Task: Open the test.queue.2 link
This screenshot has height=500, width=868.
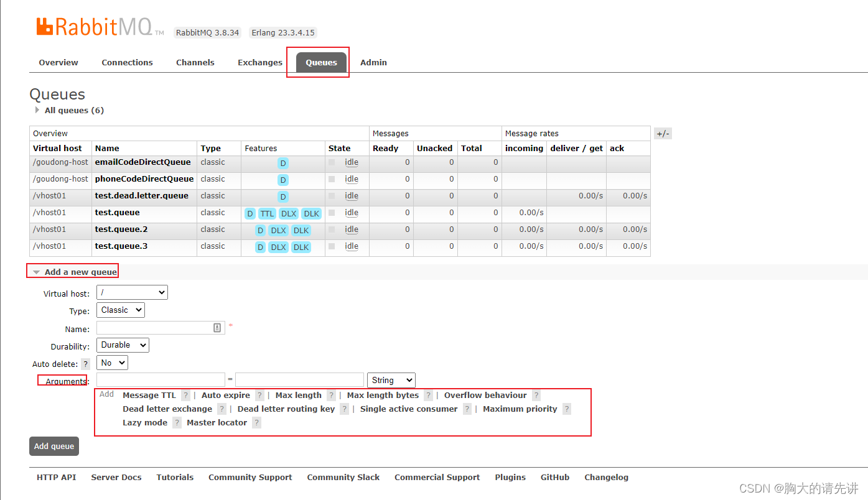Action: [x=121, y=229]
